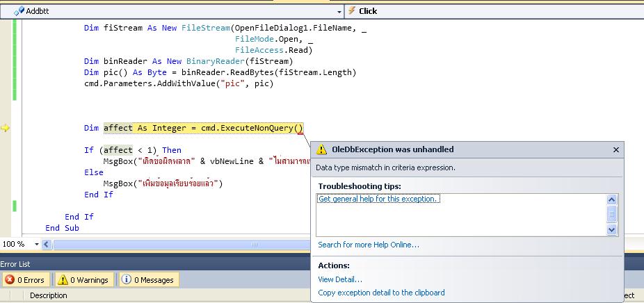
Task: Toggle the 0 Warnings filter
Action: pyautogui.click(x=83, y=280)
